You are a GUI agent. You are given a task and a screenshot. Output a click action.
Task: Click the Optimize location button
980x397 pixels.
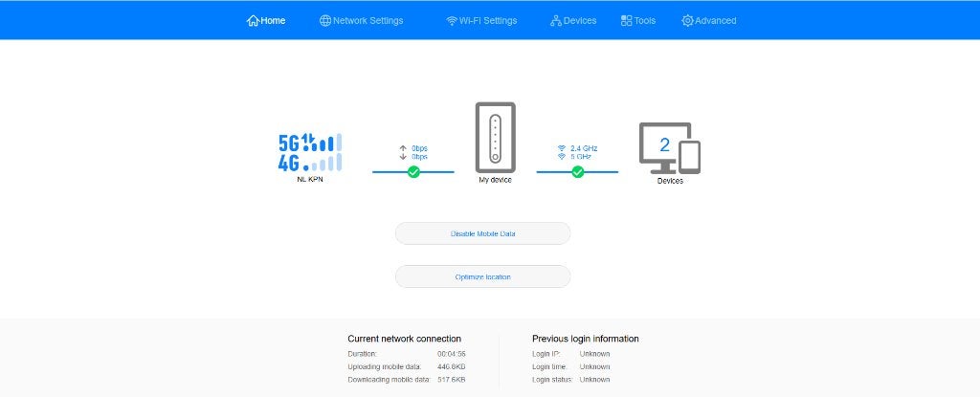coord(482,276)
